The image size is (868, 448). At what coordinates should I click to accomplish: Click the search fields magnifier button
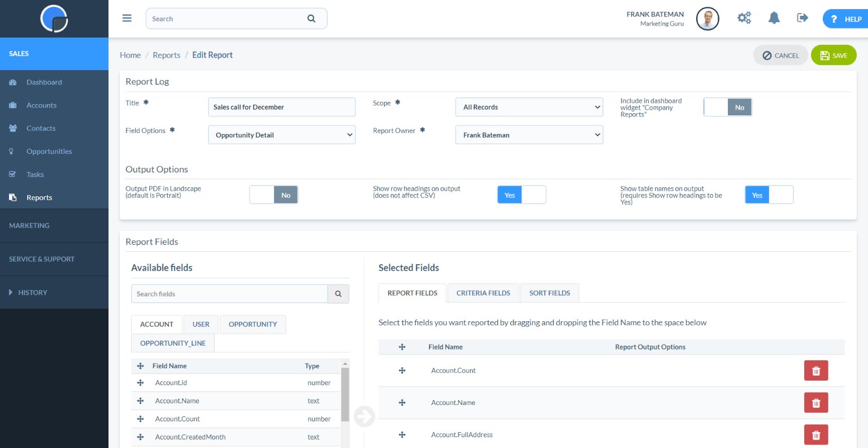(338, 294)
